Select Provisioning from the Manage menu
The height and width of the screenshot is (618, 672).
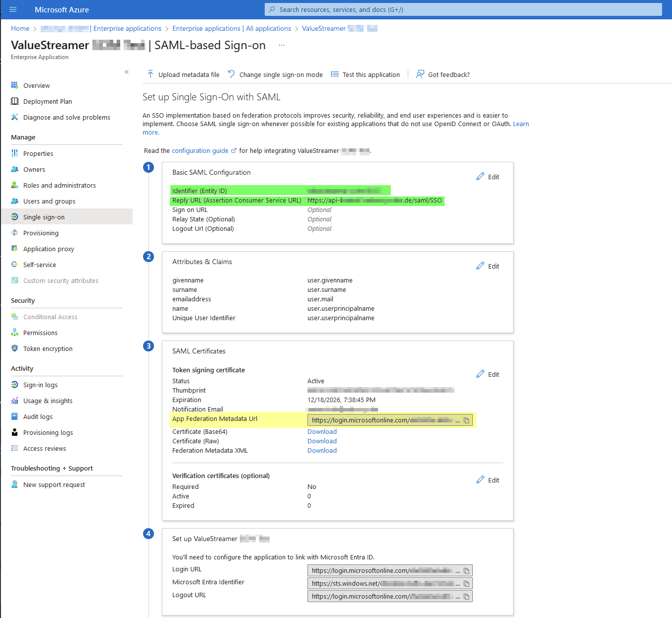41,233
